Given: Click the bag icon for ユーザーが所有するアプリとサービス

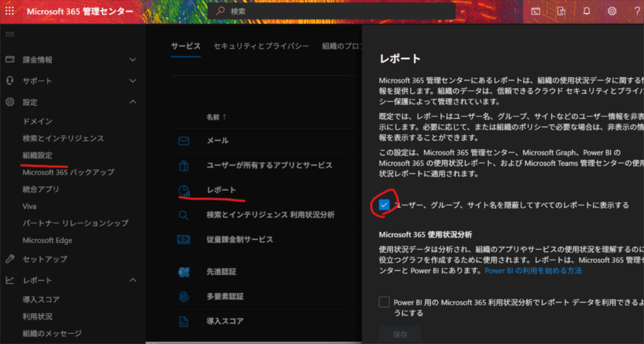Looking at the screenshot, I should coord(184,165).
